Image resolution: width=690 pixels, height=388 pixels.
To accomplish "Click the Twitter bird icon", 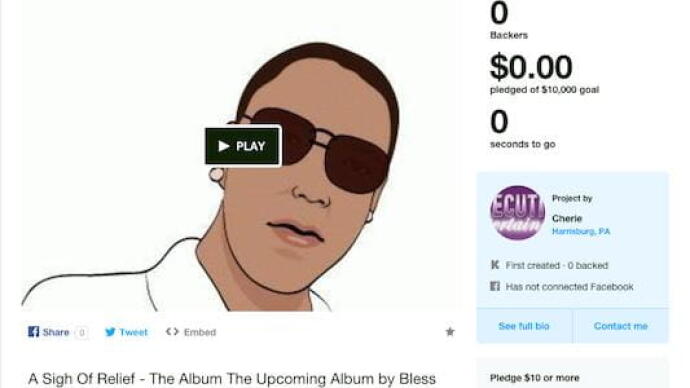I will click(x=110, y=332).
